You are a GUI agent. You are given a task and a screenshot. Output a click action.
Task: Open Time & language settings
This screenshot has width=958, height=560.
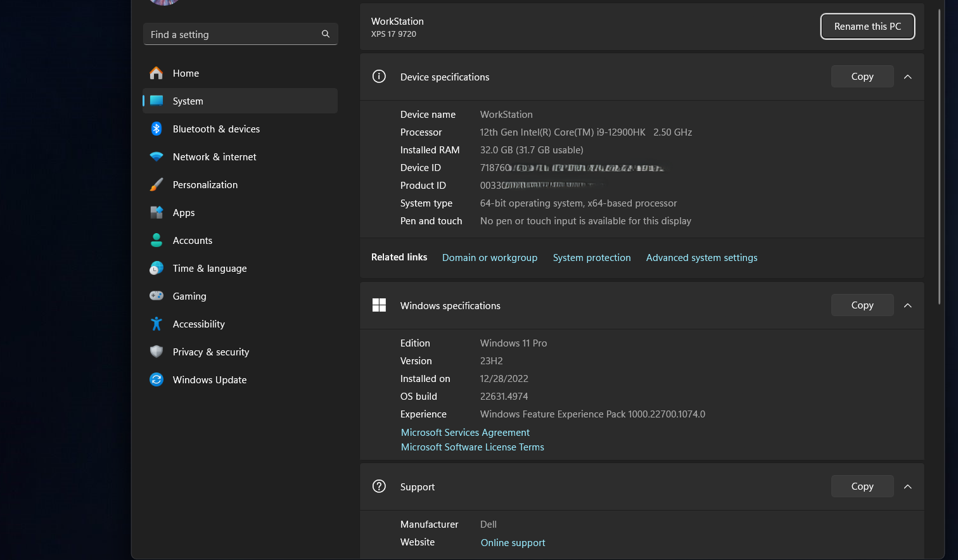pyautogui.click(x=240, y=268)
